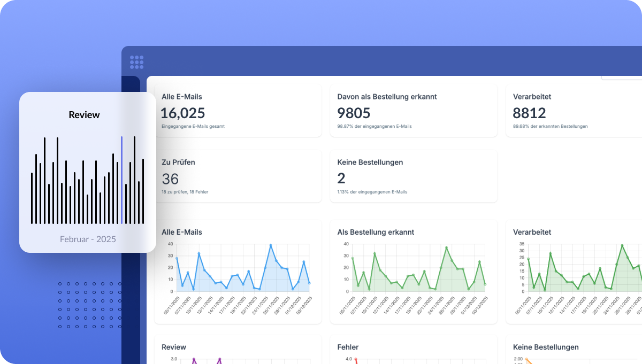Open the Alle E-Mails statistics card
642x364 pixels.
(x=238, y=110)
